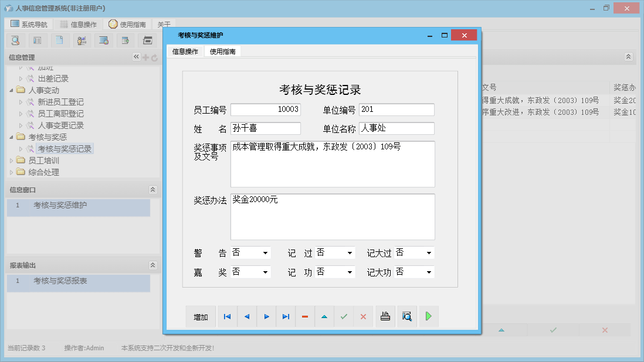The width and height of the screenshot is (644, 362).
Task: Switch to the 使用指南 tab in the dialog
Action: click(222, 50)
